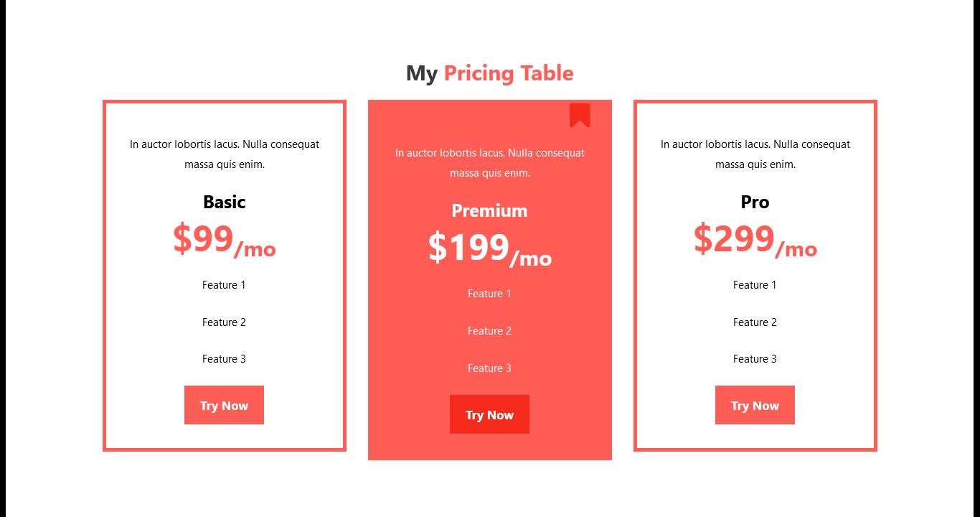Click the $299/mo price
The height and width of the screenshot is (517, 980).
pos(755,240)
